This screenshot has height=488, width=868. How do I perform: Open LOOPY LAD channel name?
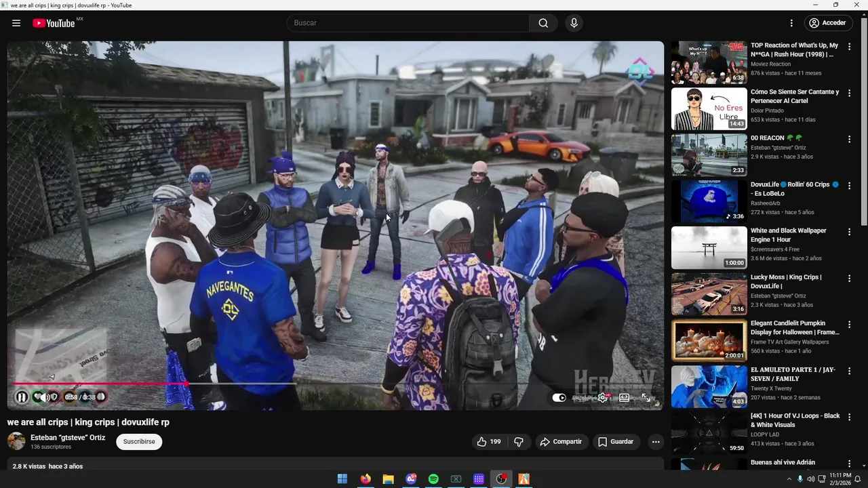765,434
